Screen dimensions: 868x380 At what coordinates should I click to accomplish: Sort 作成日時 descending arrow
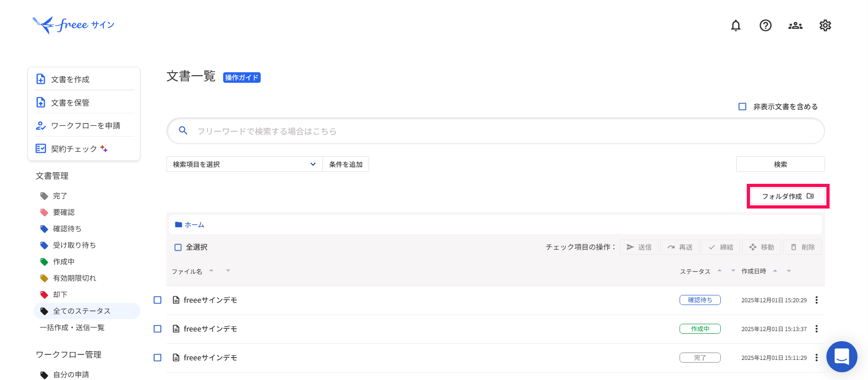point(789,271)
